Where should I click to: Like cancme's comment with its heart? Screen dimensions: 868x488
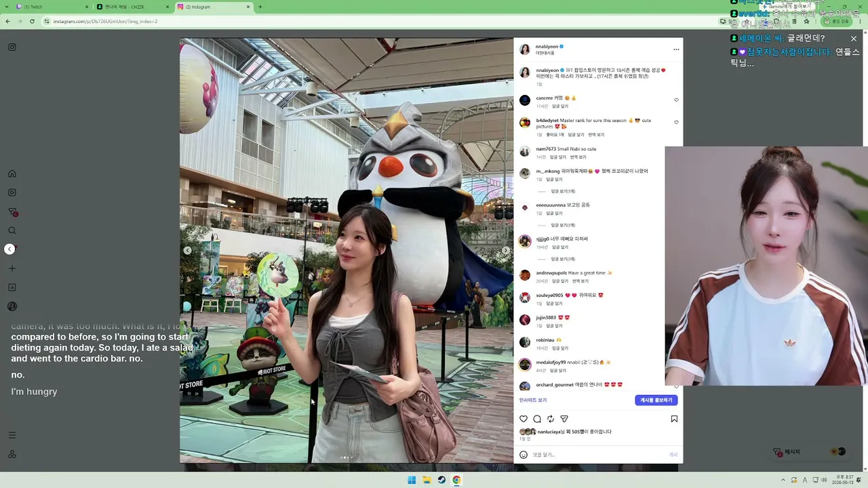point(676,100)
